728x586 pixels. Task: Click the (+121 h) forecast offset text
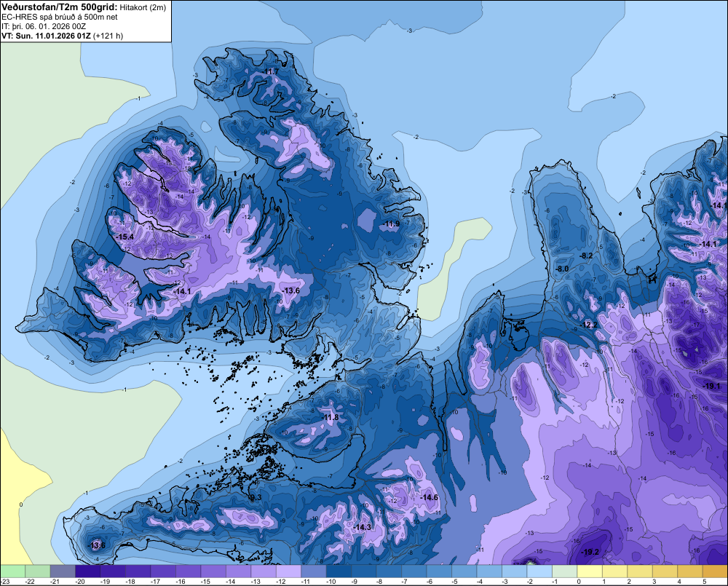(108, 36)
